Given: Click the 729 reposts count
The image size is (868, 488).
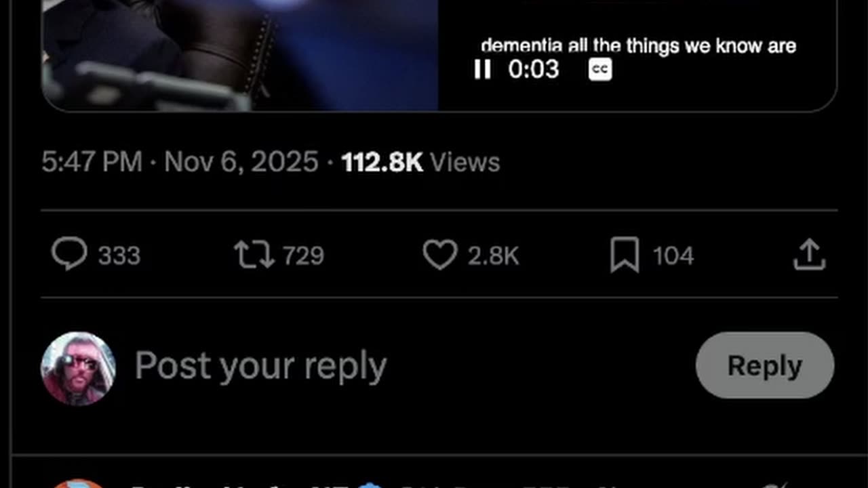Looking at the screenshot, I should 303,256.
